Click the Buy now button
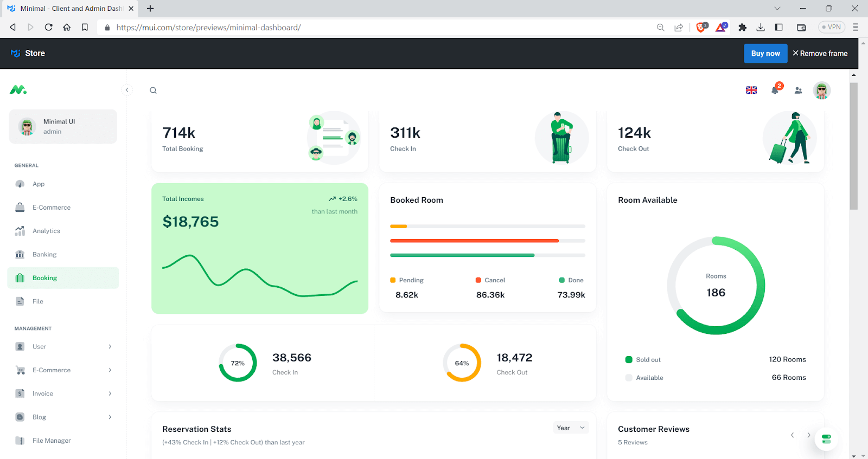 [765, 54]
